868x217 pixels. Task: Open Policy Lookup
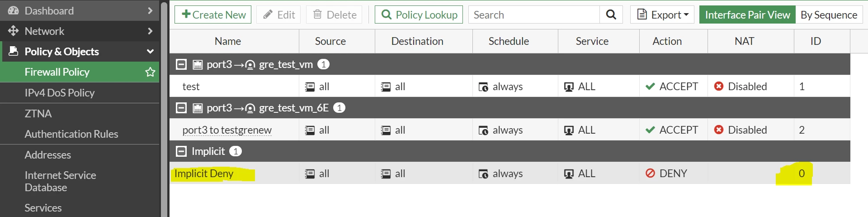pos(419,14)
